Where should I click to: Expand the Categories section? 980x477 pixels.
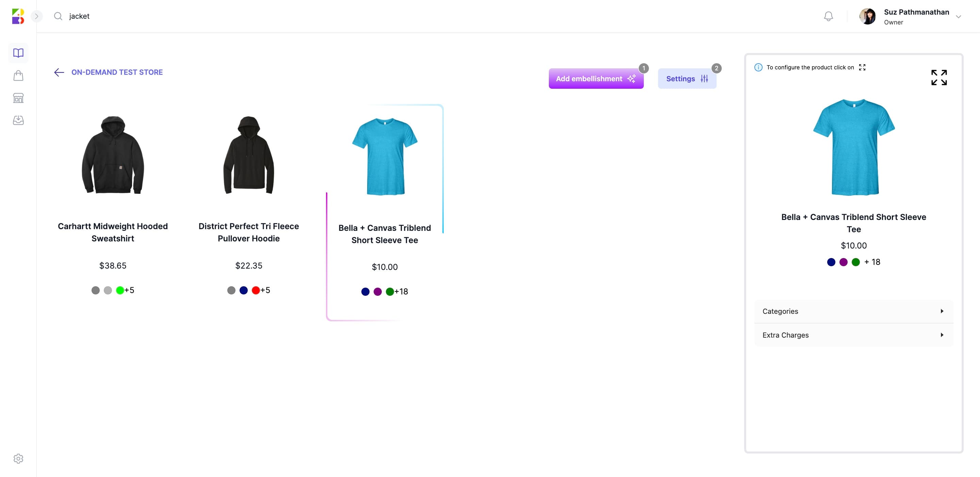click(853, 311)
